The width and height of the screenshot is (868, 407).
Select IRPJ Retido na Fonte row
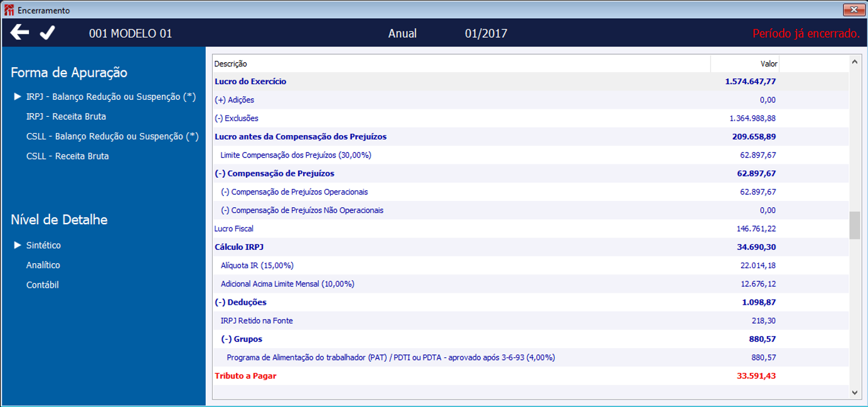point(530,321)
